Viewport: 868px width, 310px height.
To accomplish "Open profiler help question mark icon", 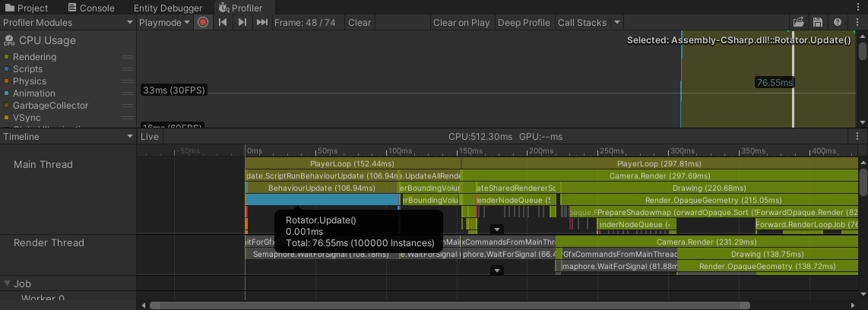I will tap(838, 23).
